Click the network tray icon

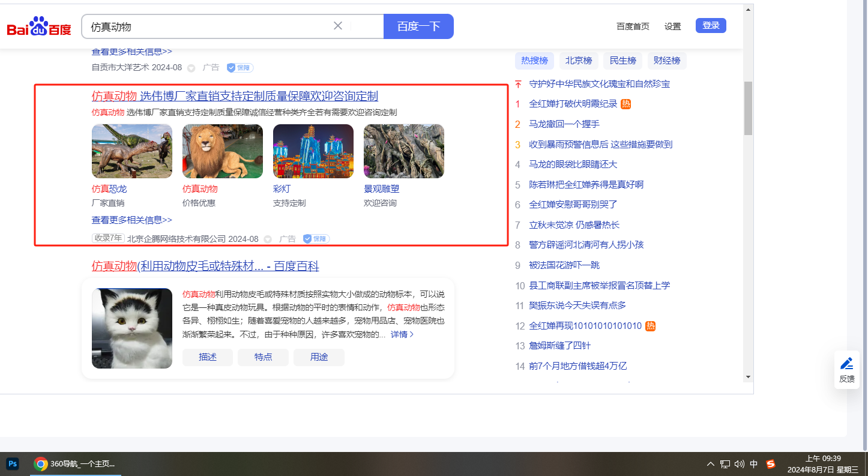[725, 464]
